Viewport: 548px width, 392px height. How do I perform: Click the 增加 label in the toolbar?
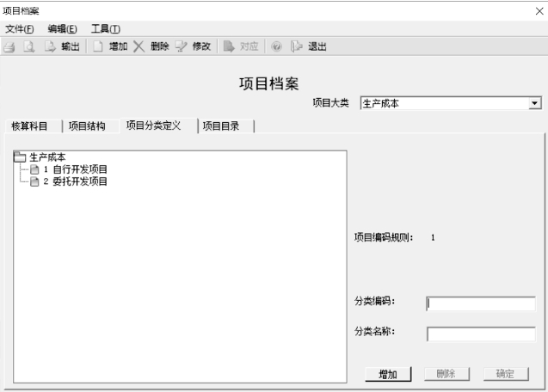118,46
